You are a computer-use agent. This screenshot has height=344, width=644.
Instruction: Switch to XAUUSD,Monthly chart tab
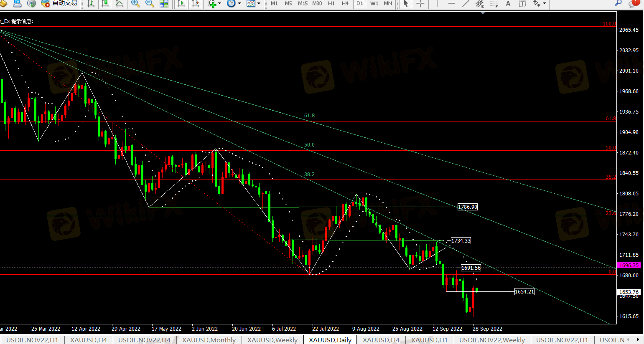pyautogui.click(x=209, y=340)
